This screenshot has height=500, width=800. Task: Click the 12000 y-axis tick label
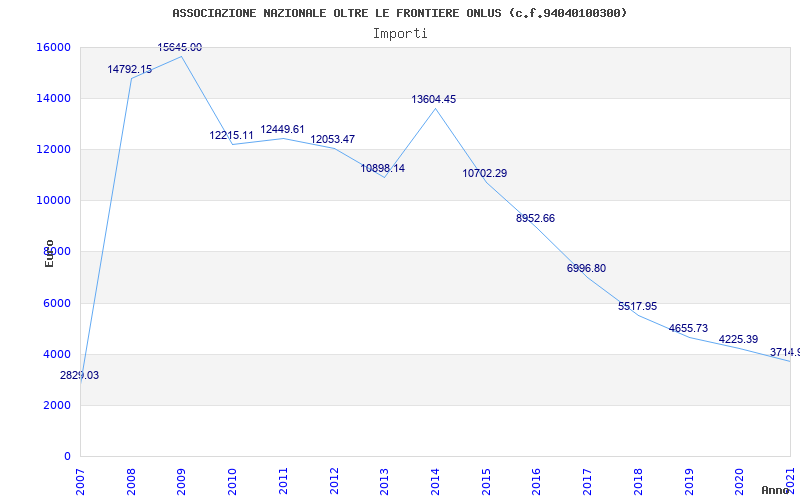53,149
